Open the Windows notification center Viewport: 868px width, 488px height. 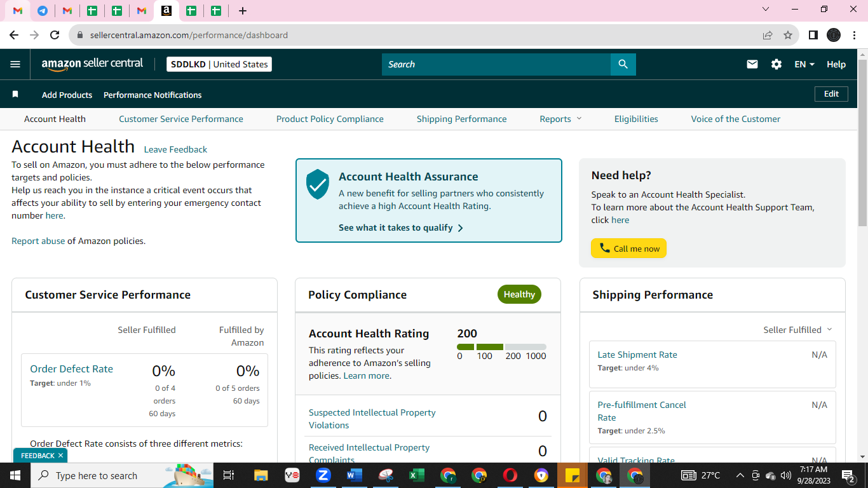[848, 475]
